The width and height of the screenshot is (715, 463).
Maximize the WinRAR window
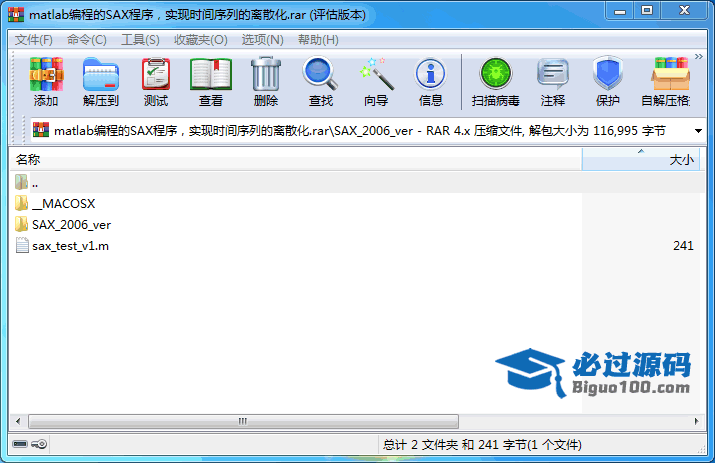(647, 11)
